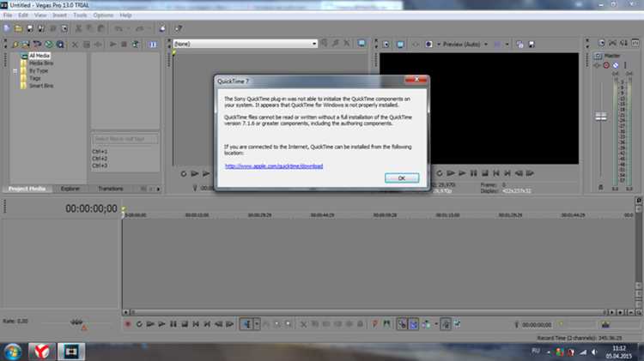Stop the video preview playback
The height and width of the screenshot is (361, 644).
point(485,173)
